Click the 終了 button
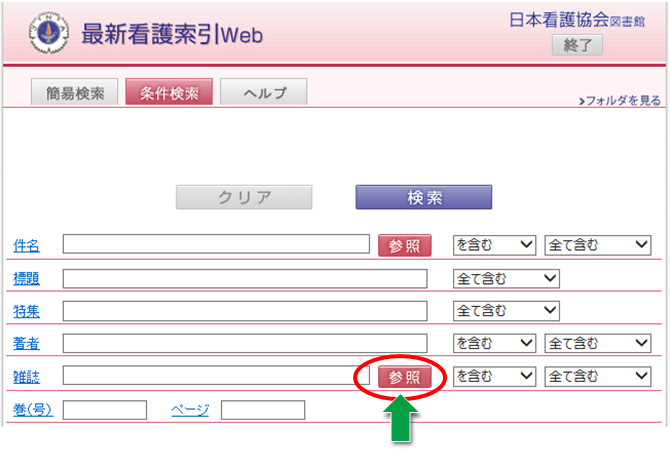 point(577,45)
